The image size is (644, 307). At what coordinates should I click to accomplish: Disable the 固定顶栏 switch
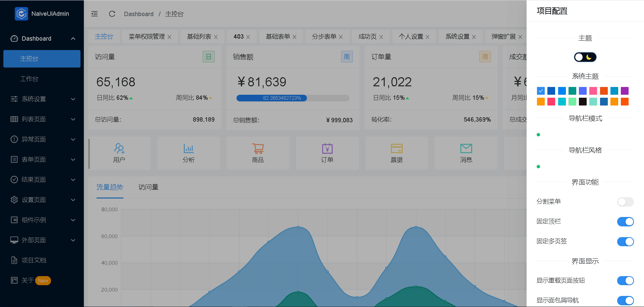click(x=625, y=222)
